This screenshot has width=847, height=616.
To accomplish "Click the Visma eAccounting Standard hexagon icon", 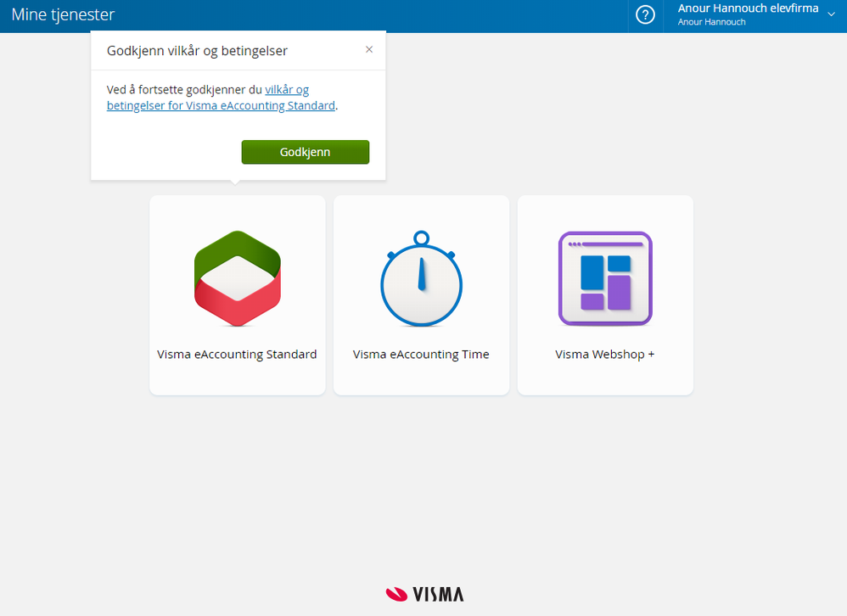I will pyautogui.click(x=238, y=278).
